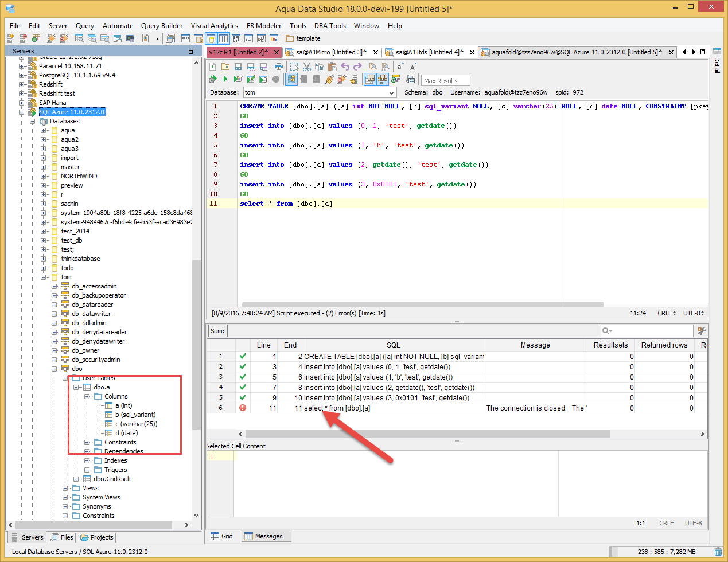Click the Cut scissors icon
This screenshot has width=728, height=562.
click(307, 67)
